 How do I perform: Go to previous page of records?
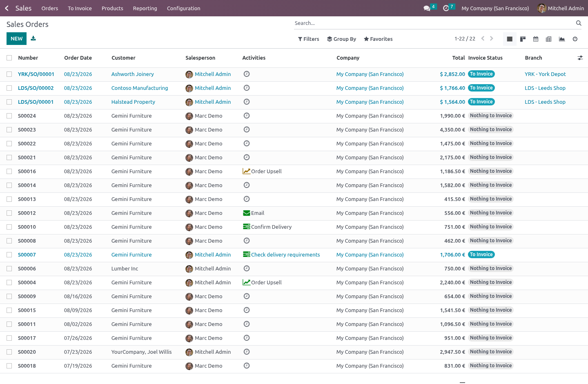(483, 38)
